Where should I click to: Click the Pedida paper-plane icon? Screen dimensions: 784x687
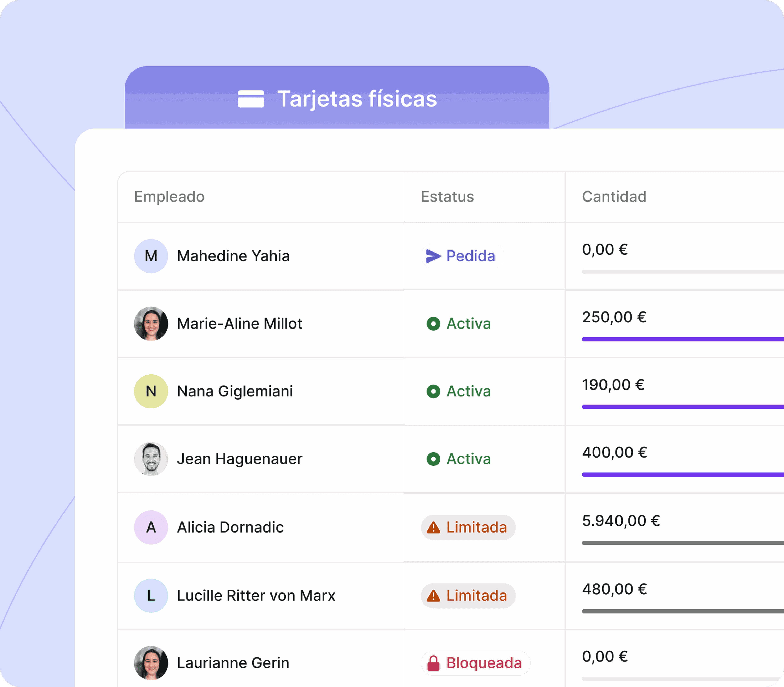[x=433, y=256]
